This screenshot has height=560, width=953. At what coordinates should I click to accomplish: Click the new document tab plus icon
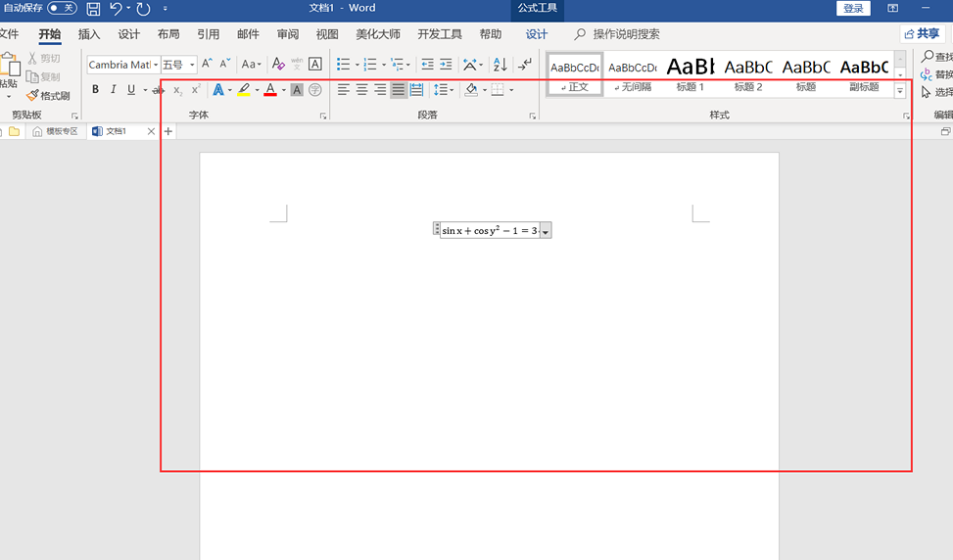tap(168, 130)
